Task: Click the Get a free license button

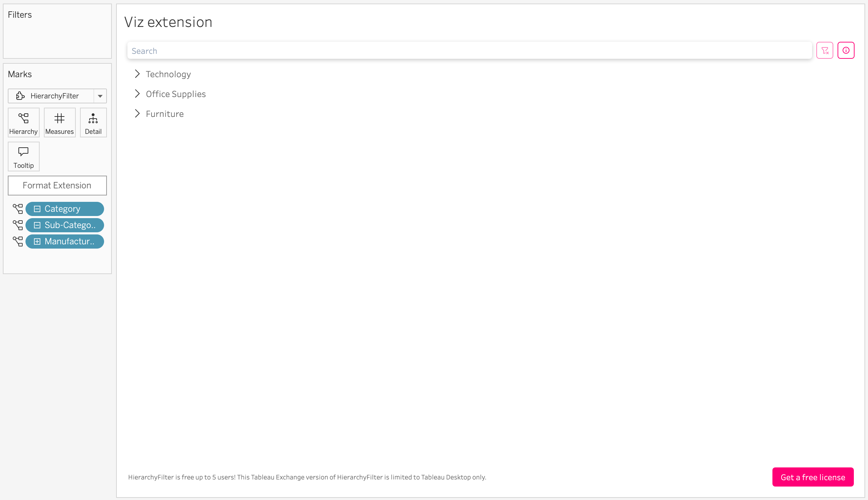Action: pyautogui.click(x=813, y=477)
